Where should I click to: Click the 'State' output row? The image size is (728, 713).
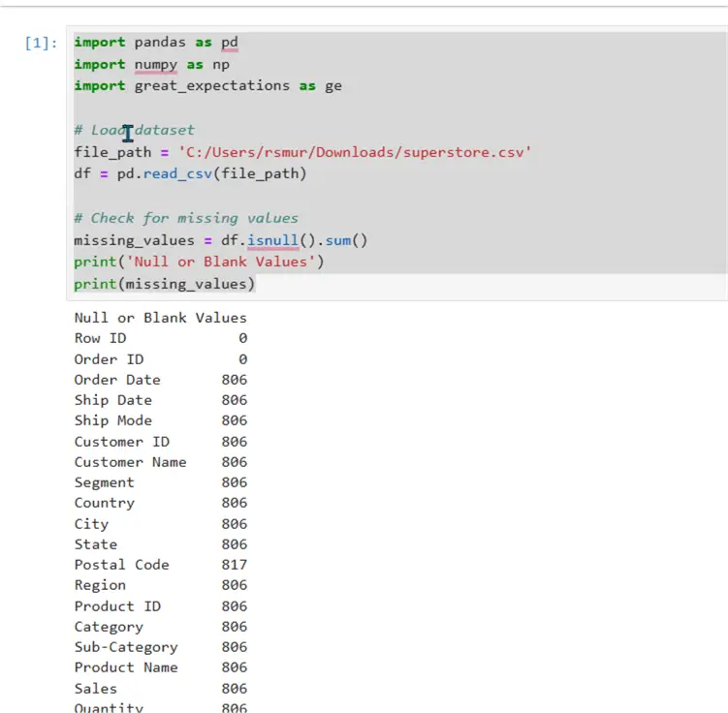(x=161, y=544)
